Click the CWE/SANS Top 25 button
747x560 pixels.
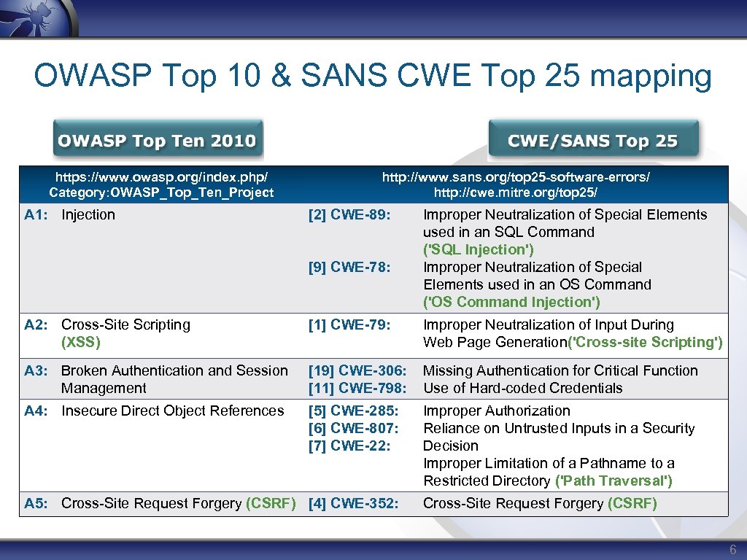pos(594,139)
